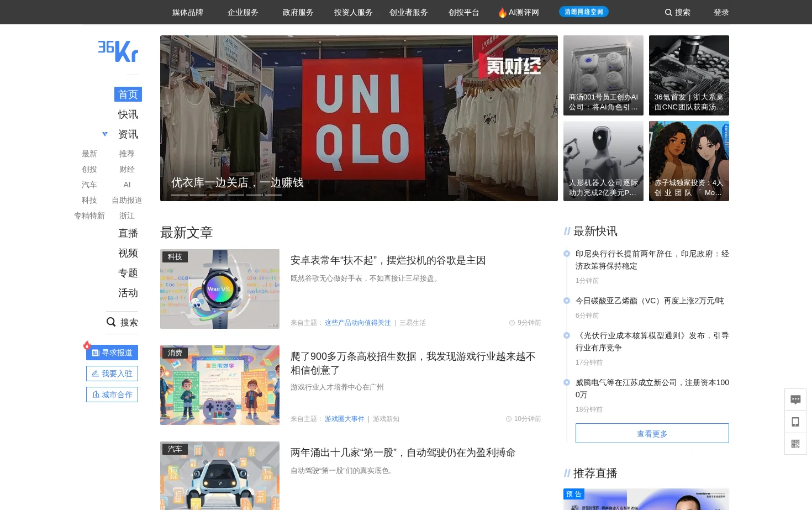Open the 人形机器人公司 thumbnail card
Screen dimensions: 812x510
point(603,161)
